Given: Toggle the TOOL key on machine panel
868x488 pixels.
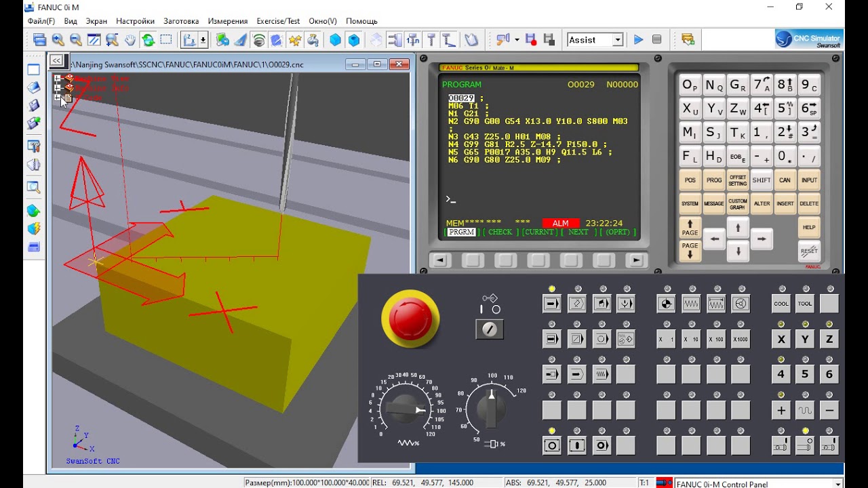Looking at the screenshot, I should (805, 303).
